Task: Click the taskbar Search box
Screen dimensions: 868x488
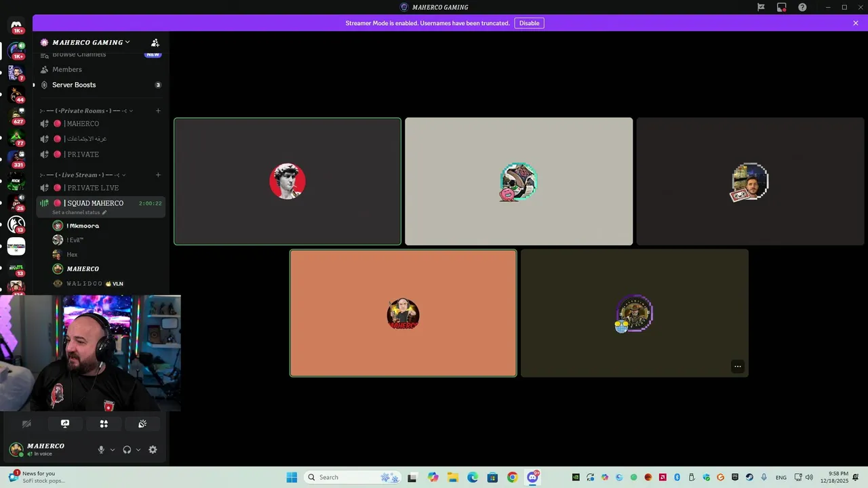Action: coord(353,477)
